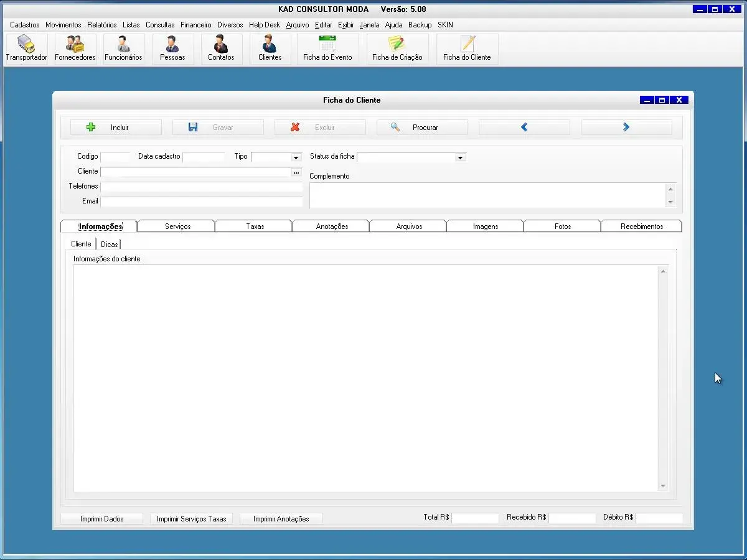Expand the Tipo dropdown
This screenshot has height=560, width=747.
pos(296,157)
